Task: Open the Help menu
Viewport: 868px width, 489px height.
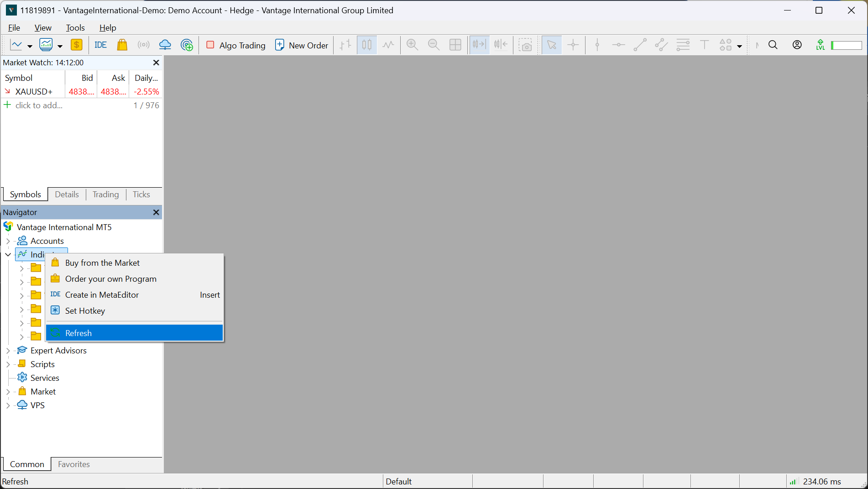Action: click(x=108, y=28)
